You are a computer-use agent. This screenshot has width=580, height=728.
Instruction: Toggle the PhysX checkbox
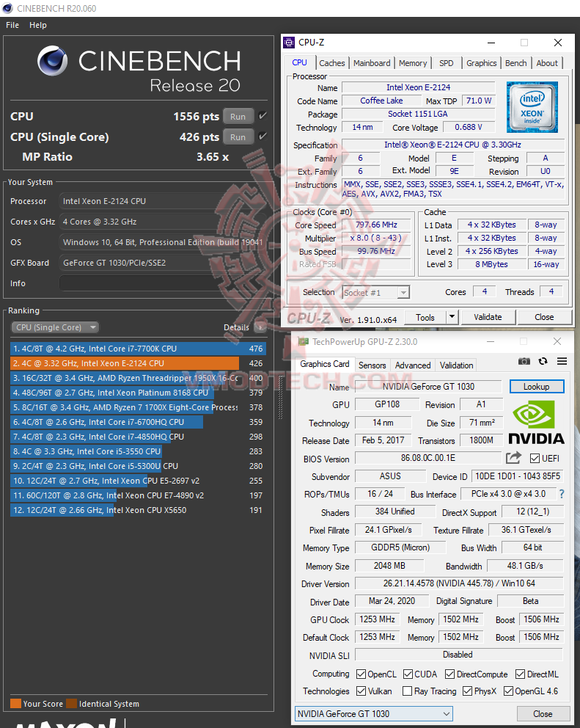click(x=467, y=691)
